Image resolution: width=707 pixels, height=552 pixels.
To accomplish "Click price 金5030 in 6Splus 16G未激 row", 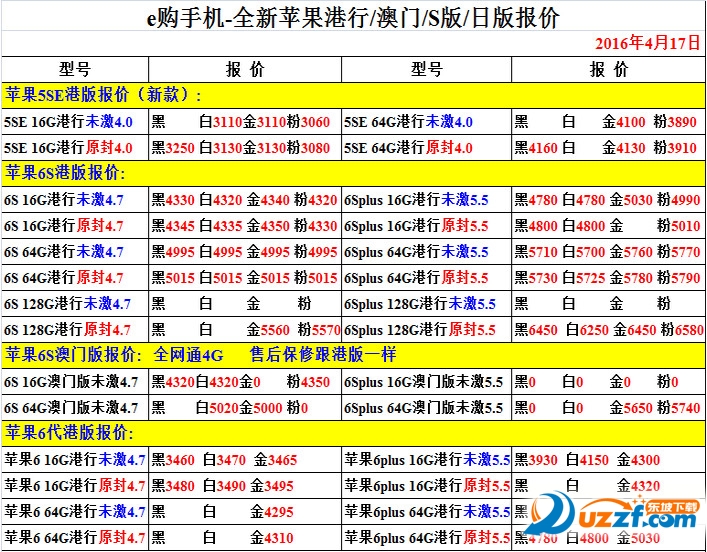I will 631,200.
